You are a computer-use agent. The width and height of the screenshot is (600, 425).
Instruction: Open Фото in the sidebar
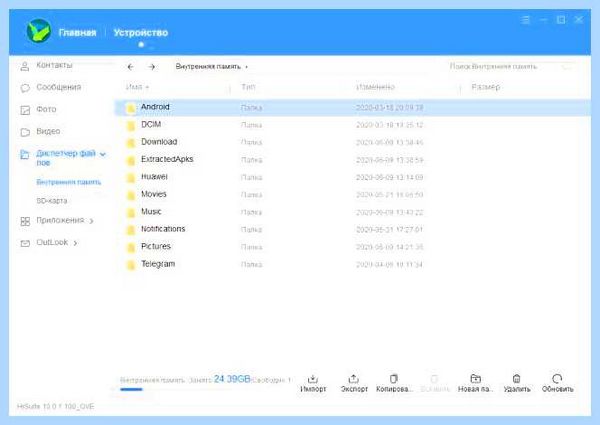[x=46, y=109]
